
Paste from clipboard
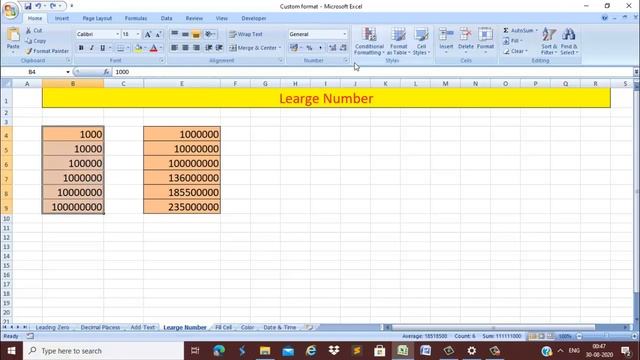(x=13, y=40)
